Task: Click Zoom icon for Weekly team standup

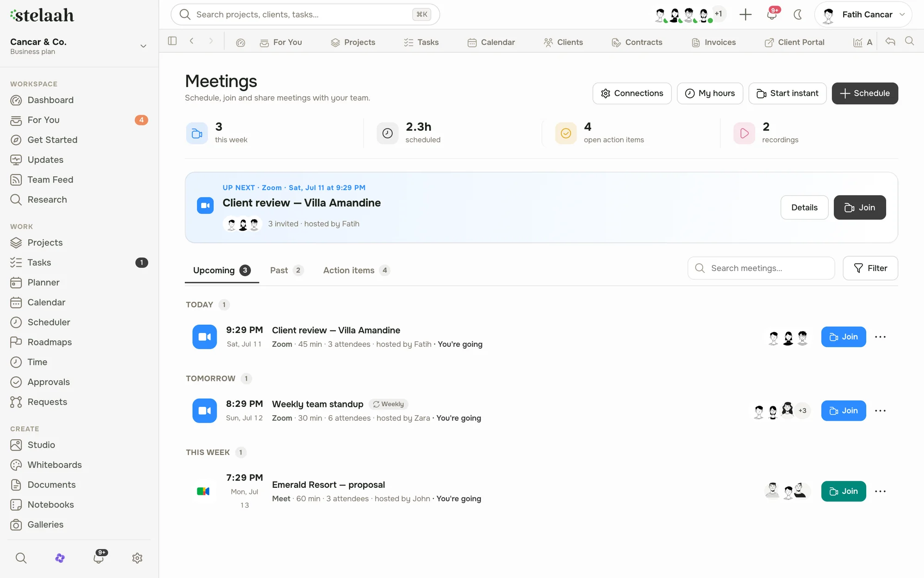Action: (205, 411)
